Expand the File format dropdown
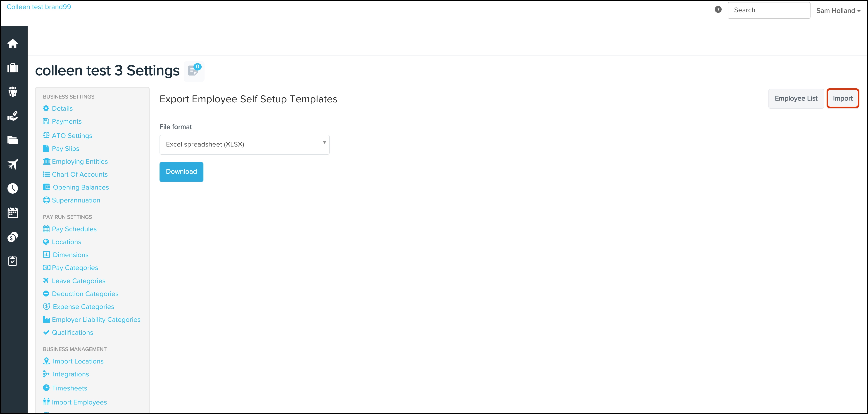 pyautogui.click(x=244, y=145)
